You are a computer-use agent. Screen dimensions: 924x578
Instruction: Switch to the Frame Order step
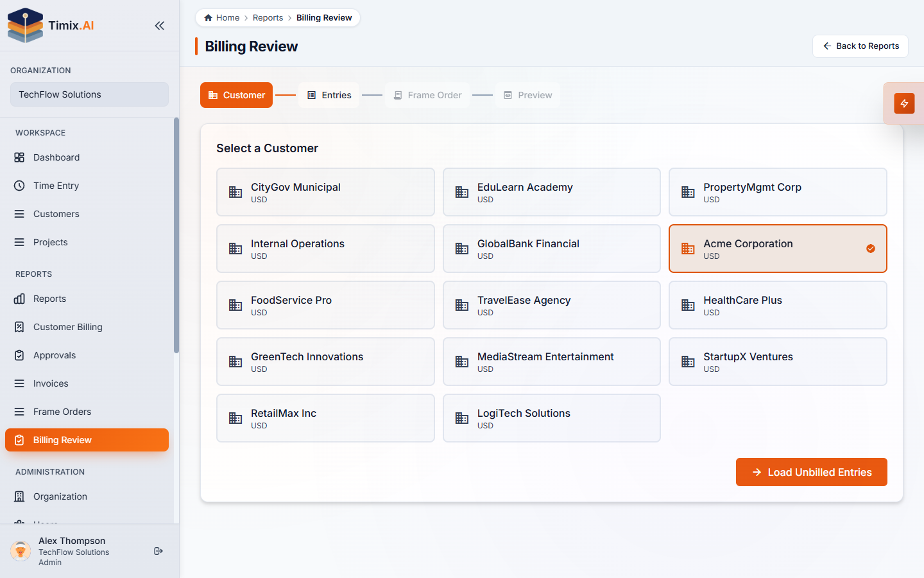[x=427, y=95]
